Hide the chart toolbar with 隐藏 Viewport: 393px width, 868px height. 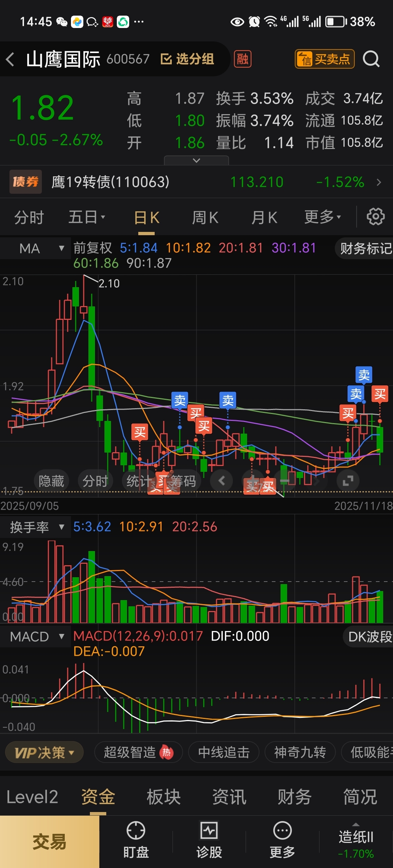point(51,481)
